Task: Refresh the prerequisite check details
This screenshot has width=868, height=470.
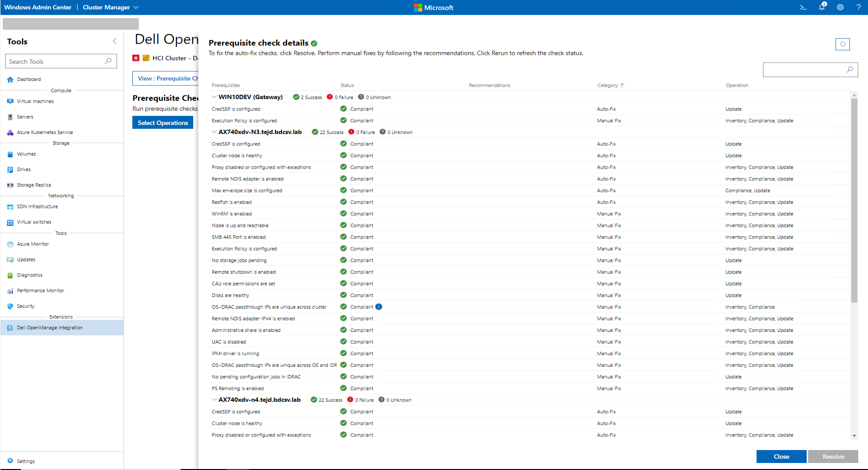Action: coord(842,44)
